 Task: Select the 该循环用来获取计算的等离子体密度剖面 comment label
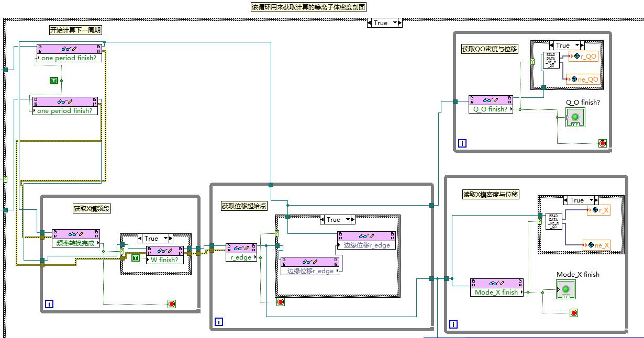coord(309,7)
